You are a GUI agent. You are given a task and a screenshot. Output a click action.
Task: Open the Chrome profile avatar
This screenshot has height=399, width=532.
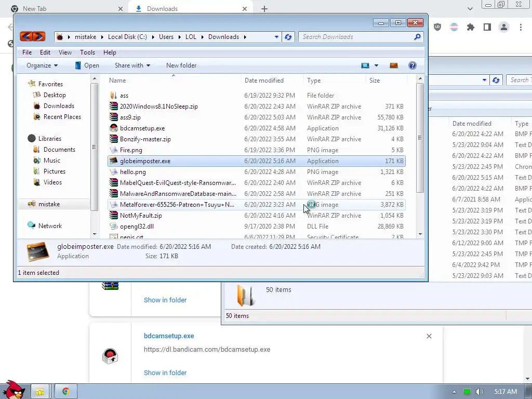tap(504, 27)
